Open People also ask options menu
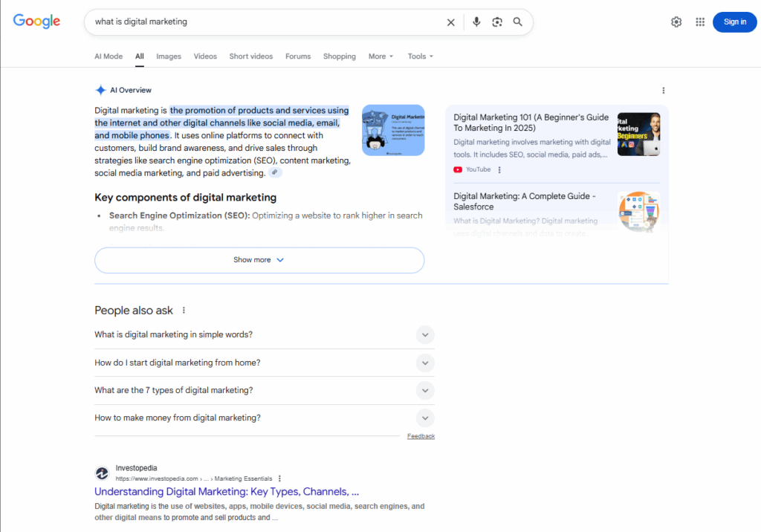The width and height of the screenshot is (761, 532). click(183, 310)
